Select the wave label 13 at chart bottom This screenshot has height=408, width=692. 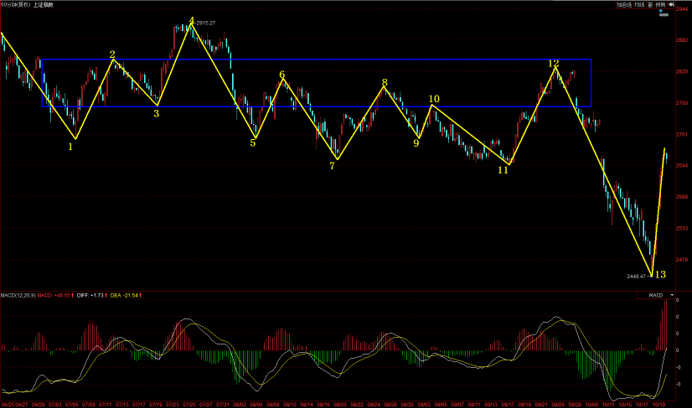point(659,272)
